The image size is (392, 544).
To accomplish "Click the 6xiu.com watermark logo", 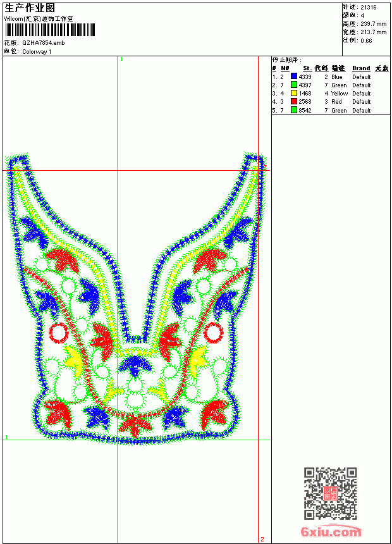I will point(331,531).
